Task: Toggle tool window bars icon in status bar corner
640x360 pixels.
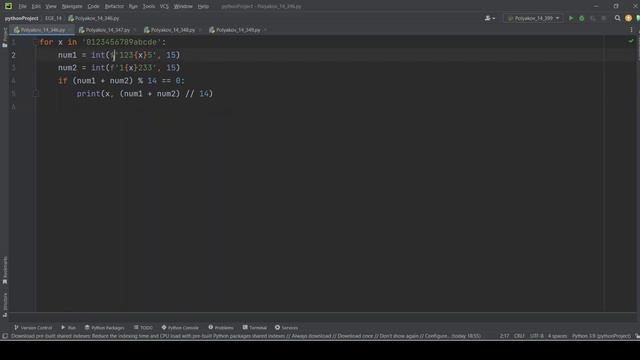Action: tap(5, 336)
